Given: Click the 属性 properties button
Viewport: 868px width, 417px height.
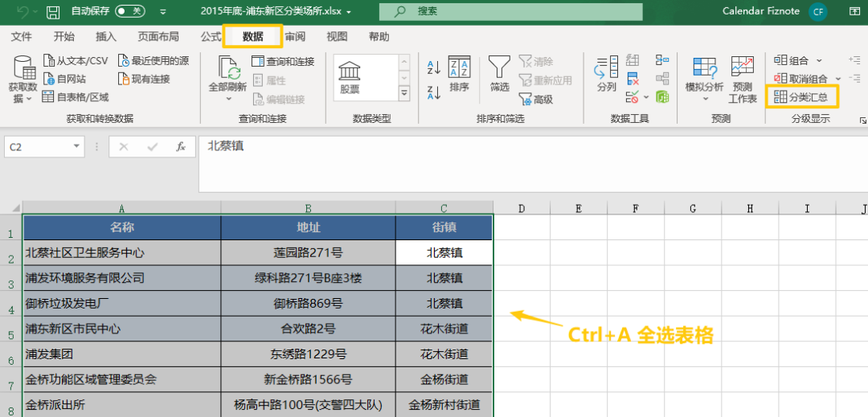Looking at the screenshot, I should 269,80.
